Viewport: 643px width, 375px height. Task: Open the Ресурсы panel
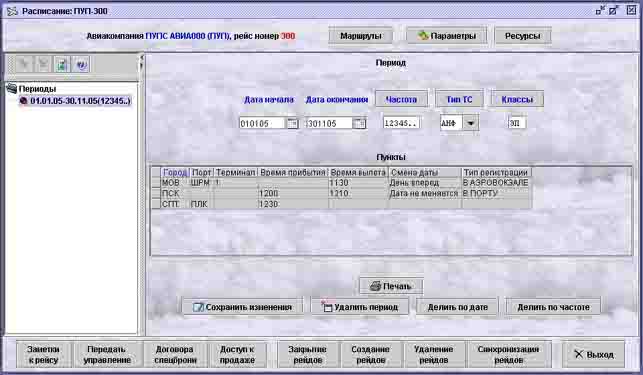pos(522,36)
